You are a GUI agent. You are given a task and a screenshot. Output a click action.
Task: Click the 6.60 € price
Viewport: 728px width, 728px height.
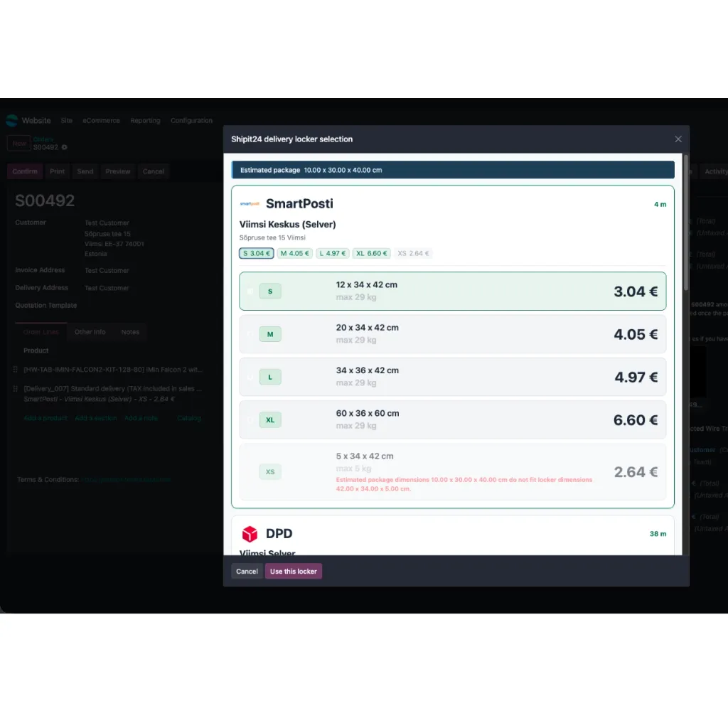coord(635,420)
